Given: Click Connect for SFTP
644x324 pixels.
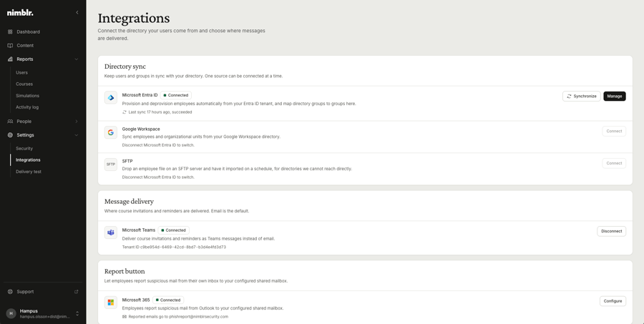Looking at the screenshot, I should [x=614, y=164].
